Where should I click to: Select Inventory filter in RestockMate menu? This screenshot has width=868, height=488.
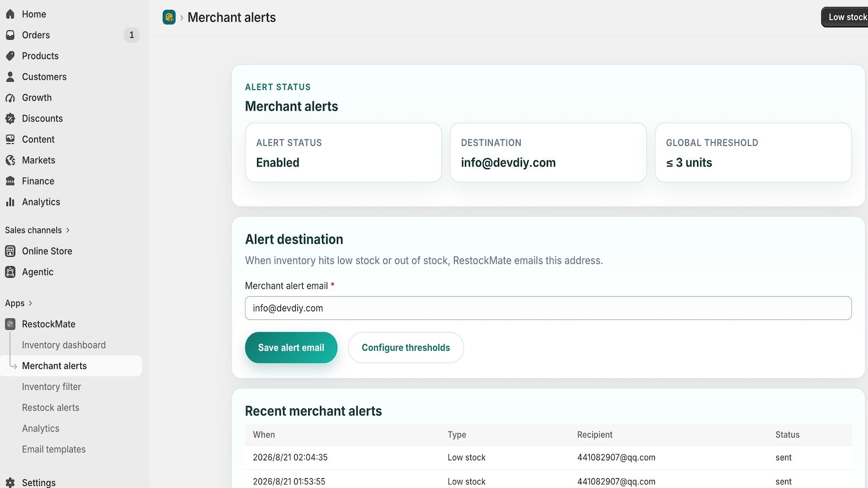(x=52, y=387)
